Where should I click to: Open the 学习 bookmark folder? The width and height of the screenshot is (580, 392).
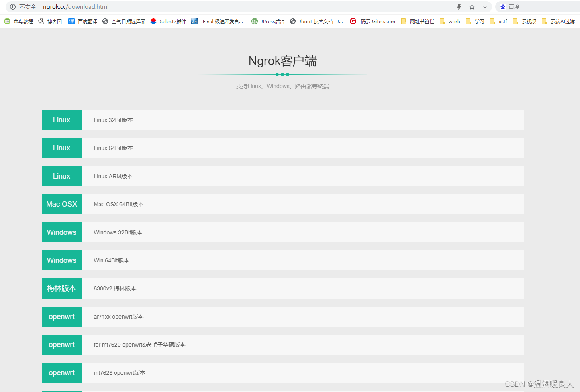(x=475, y=21)
